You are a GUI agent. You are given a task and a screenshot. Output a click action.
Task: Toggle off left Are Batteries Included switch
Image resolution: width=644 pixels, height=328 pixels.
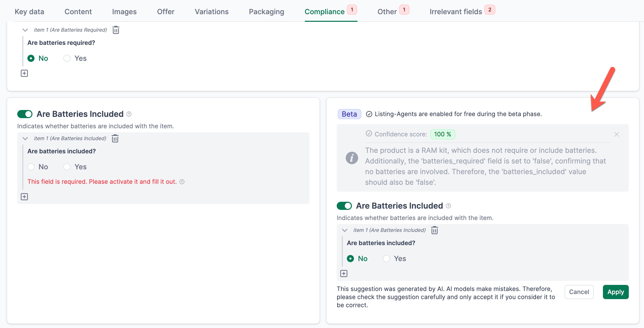(25, 114)
